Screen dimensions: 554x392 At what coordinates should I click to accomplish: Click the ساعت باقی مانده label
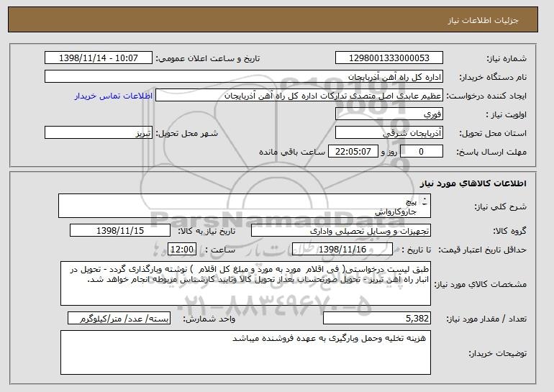292,152
